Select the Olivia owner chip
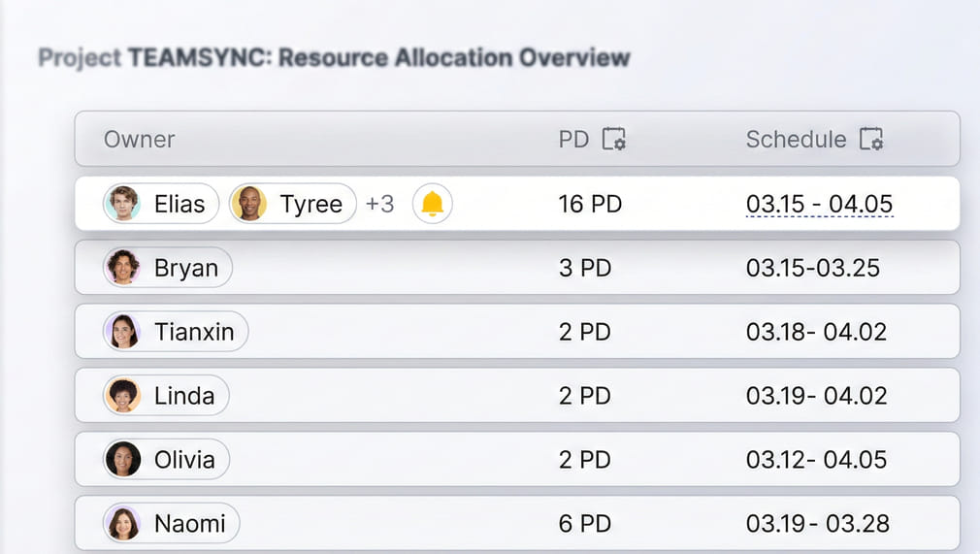 tap(166, 460)
